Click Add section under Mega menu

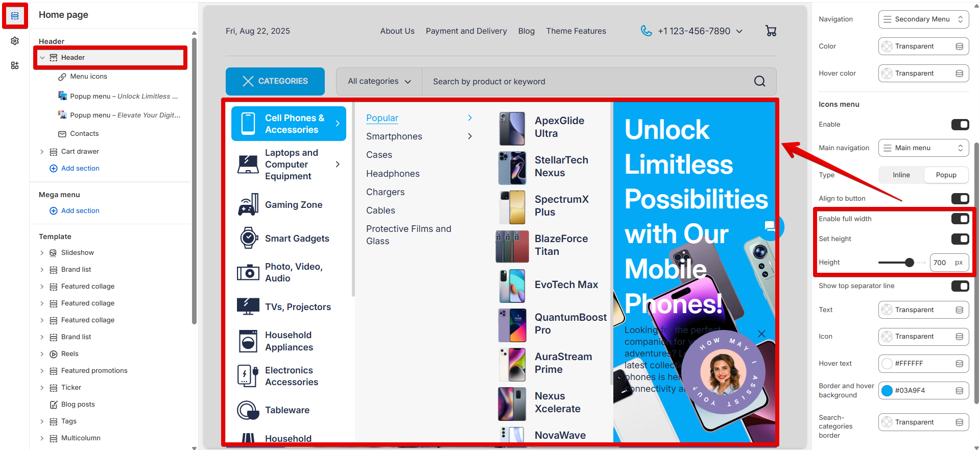click(x=80, y=211)
